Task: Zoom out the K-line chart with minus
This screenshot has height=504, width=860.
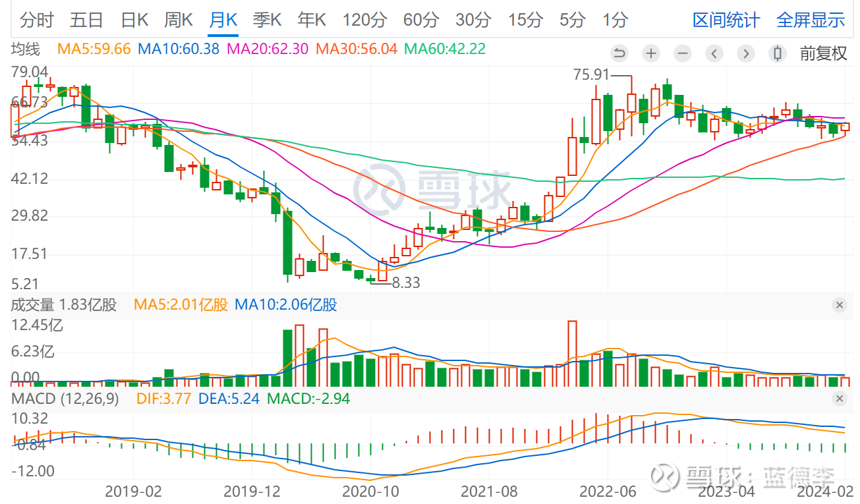Action: pyautogui.click(x=682, y=53)
